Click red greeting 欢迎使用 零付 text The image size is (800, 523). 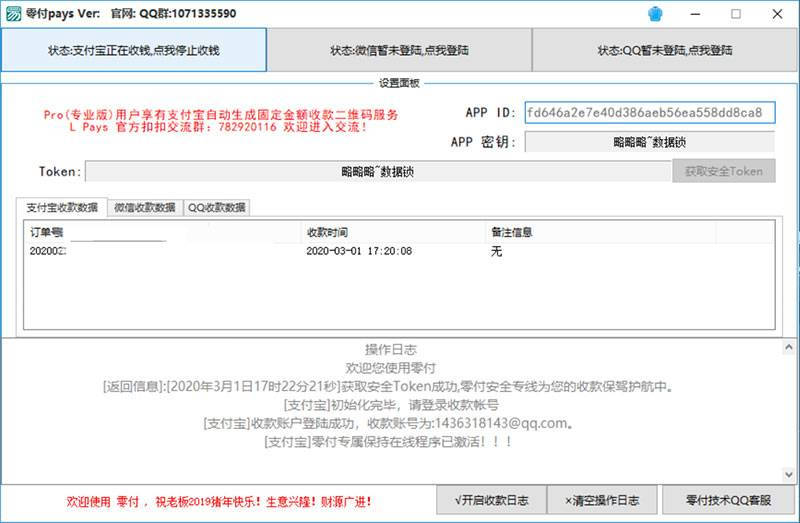218,502
